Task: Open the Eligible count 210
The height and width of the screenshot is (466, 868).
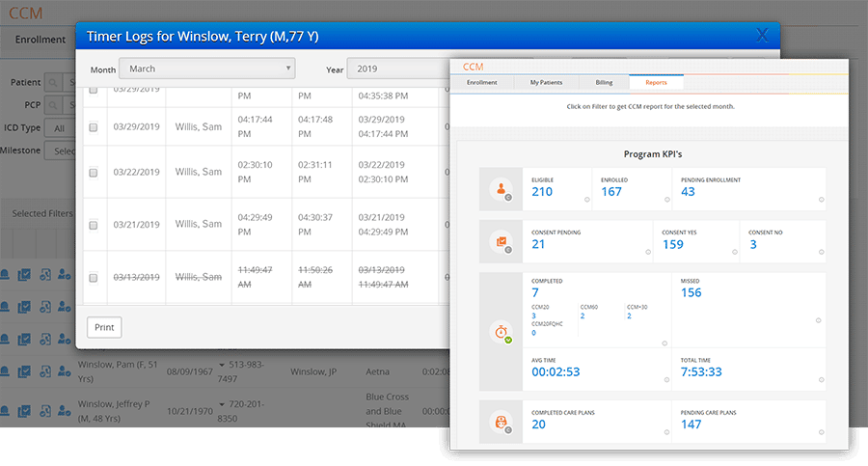Action: (542, 192)
